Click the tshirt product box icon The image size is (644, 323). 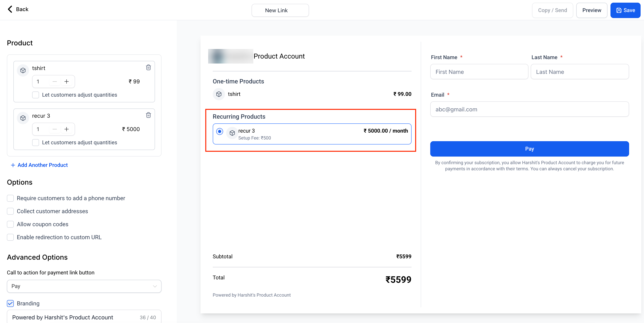click(23, 70)
